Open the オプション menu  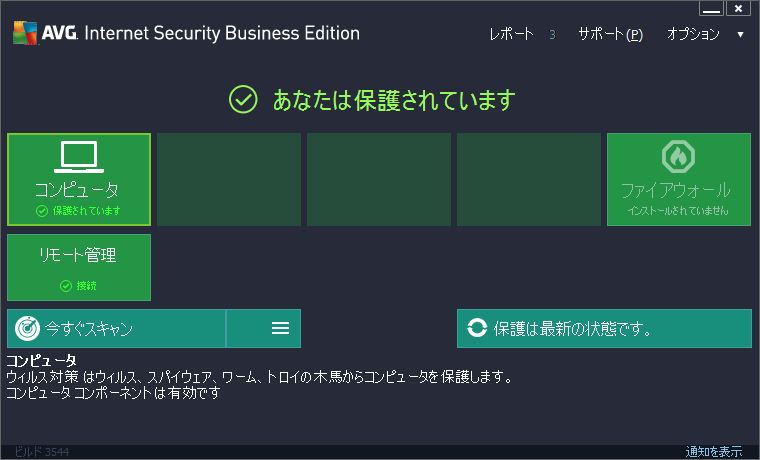(x=693, y=34)
